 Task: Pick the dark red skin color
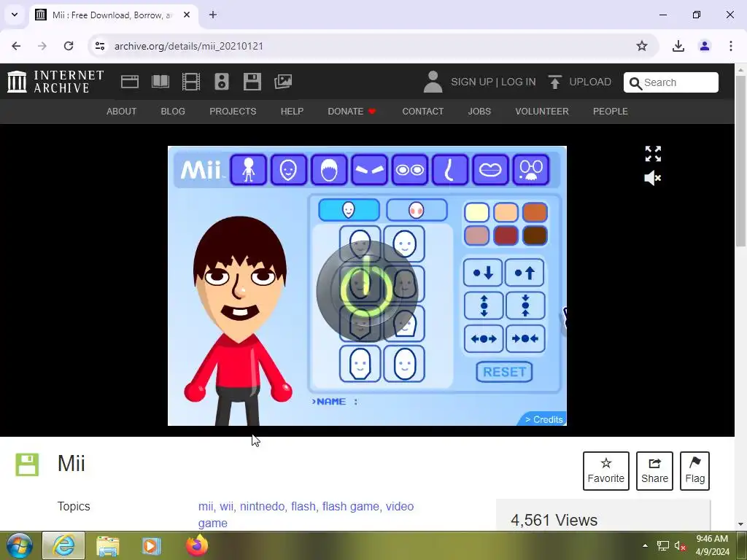coord(506,236)
